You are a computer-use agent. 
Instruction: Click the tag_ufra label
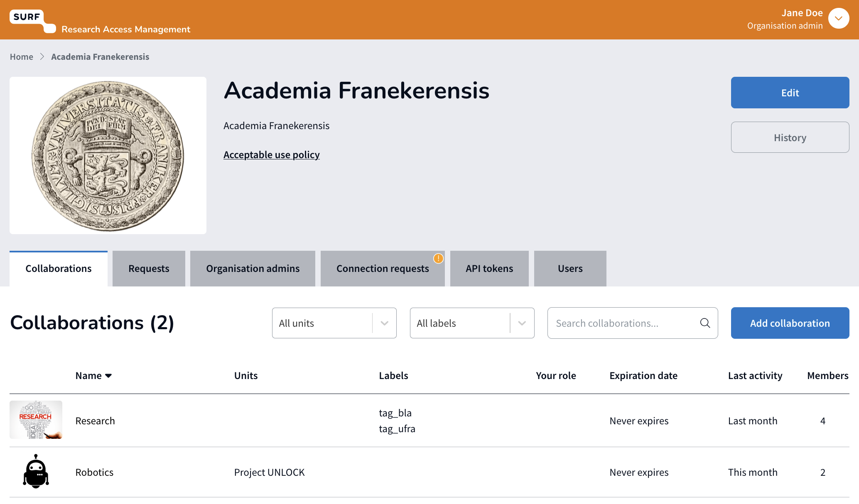pyautogui.click(x=397, y=429)
